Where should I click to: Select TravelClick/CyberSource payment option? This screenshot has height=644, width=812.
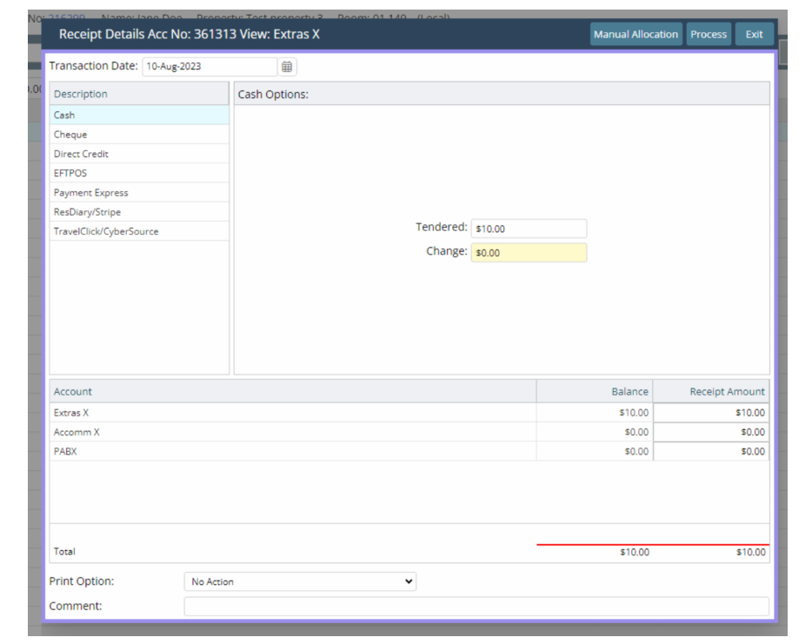pyautogui.click(x=139, y=231)
